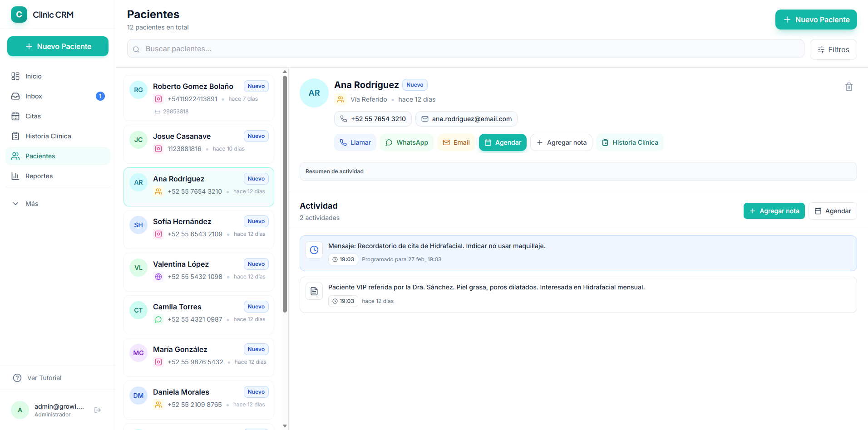This screenshot has height=430, width=868.
Task: Click the Instagram icon on Josue Casanave
Action: point(158,149)
